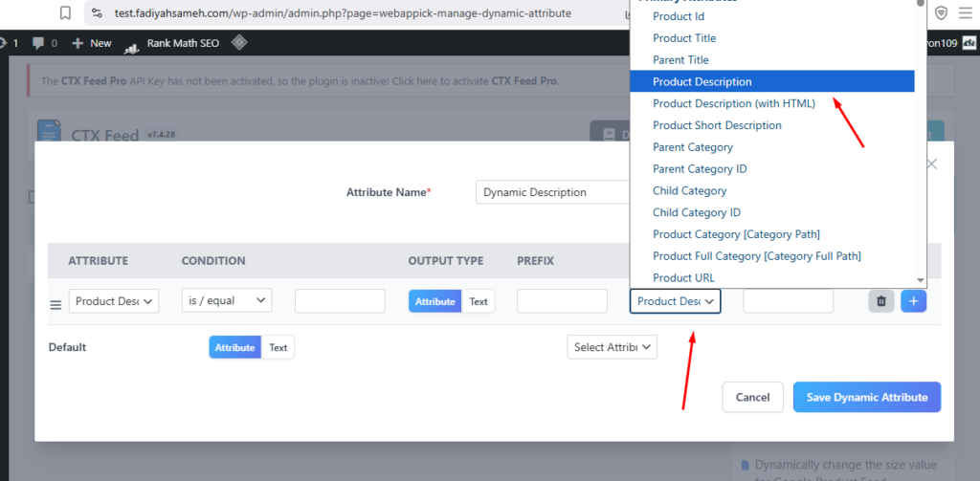Open the Attribute column Product Description dropdown

[x=114, y=301]
